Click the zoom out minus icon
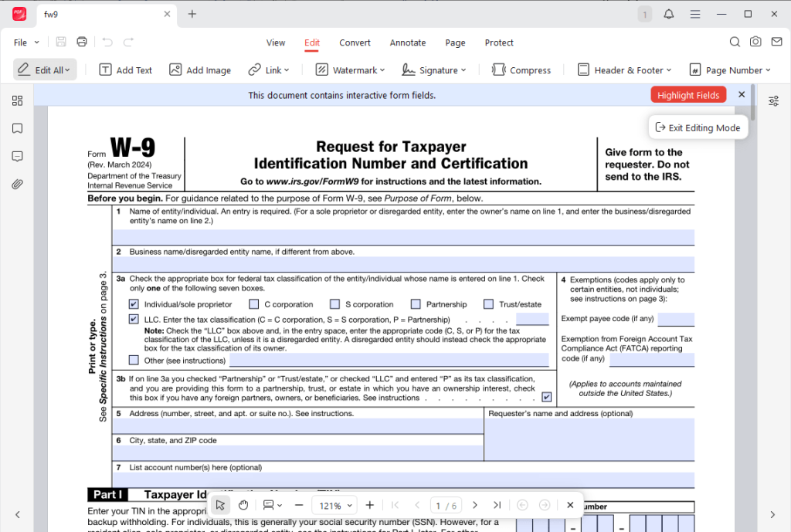 click(x=299, y=505)
